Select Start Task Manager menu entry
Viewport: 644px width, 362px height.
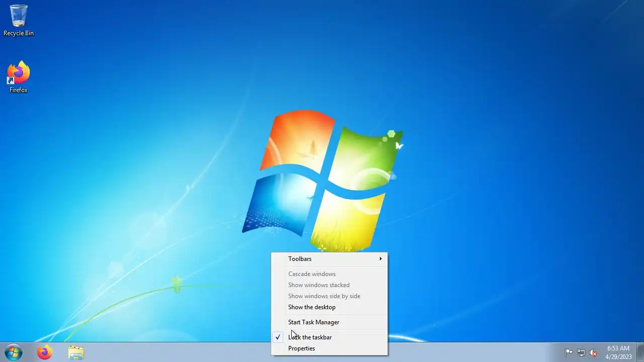click(330, 322)
